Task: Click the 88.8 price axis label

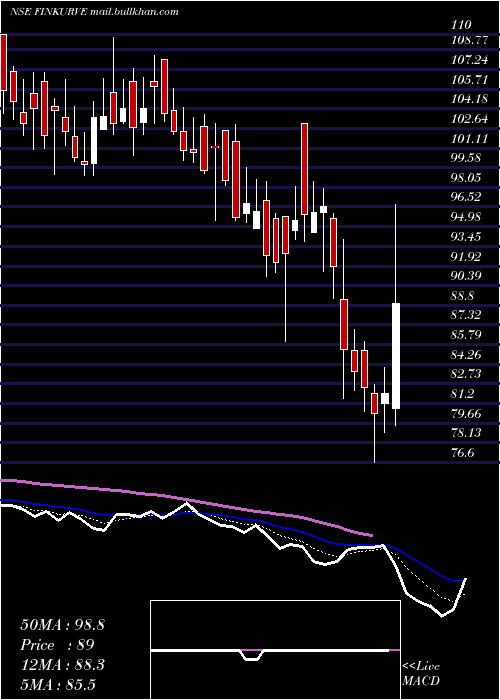Action: tap(463, 295)
